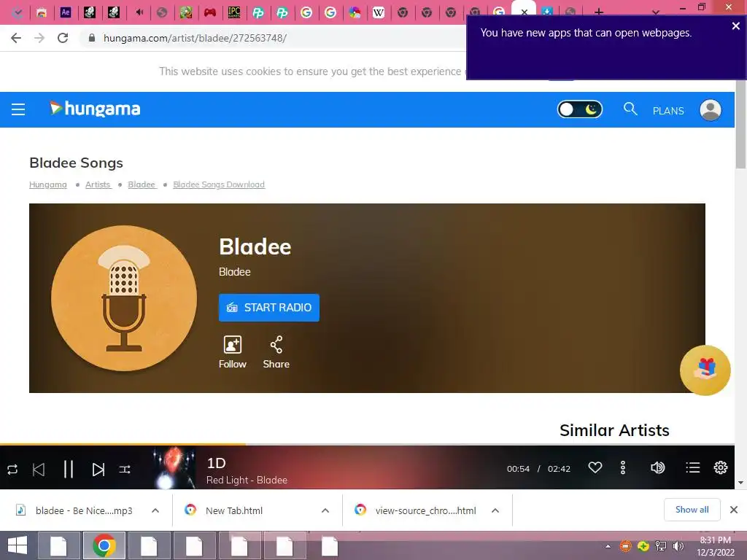747x560 pixels.
Task: Click the Hungama logo
Action: 95,109
